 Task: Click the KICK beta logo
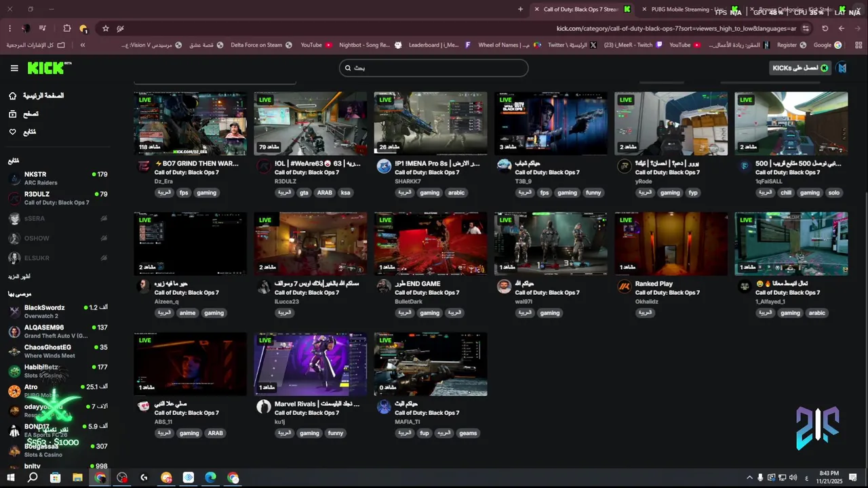(x=50, y=68)
